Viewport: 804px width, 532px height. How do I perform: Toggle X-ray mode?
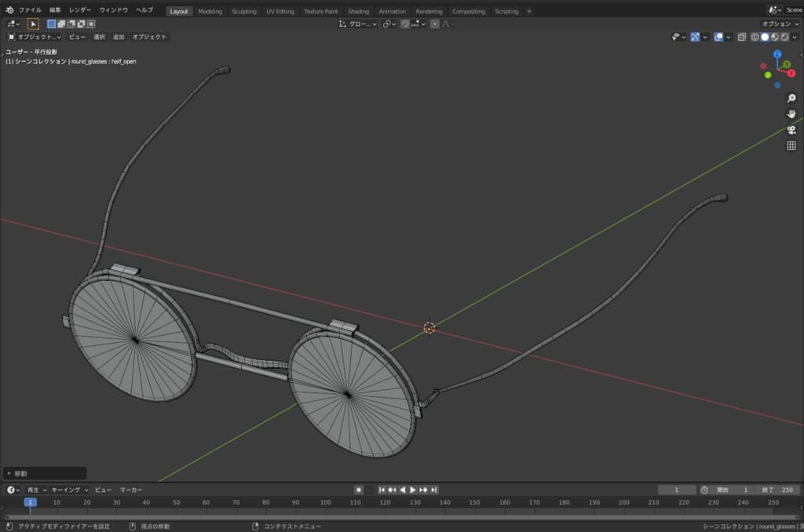tap(741, 37)
